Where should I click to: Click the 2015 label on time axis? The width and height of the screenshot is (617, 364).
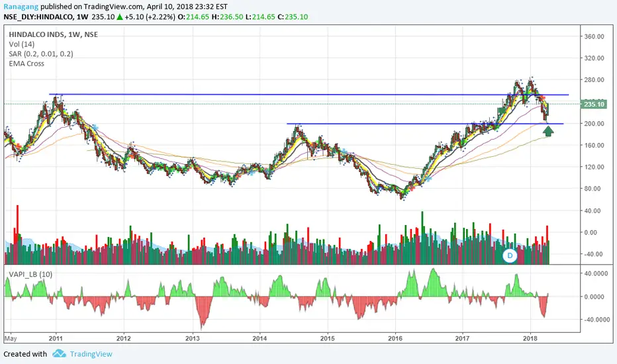coord(328,338)
